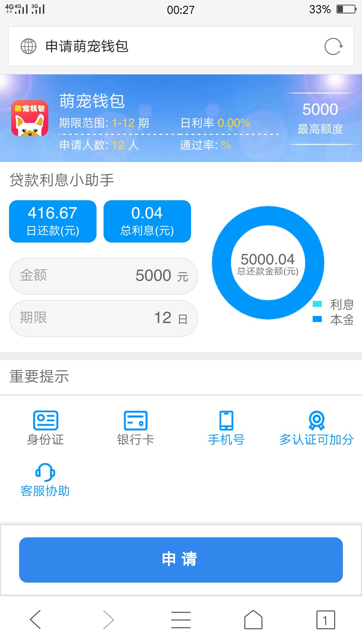Click the 利息 legend color swatch

317,304
